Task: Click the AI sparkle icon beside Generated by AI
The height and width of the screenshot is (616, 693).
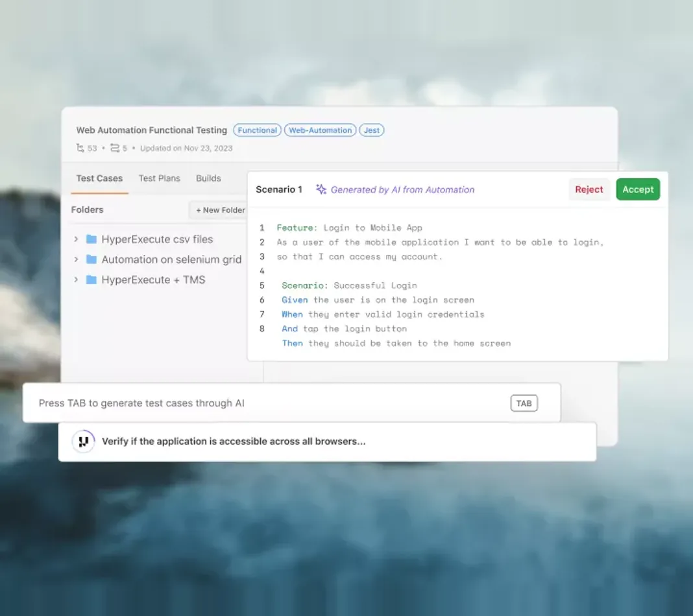Action: pos(321,189)
